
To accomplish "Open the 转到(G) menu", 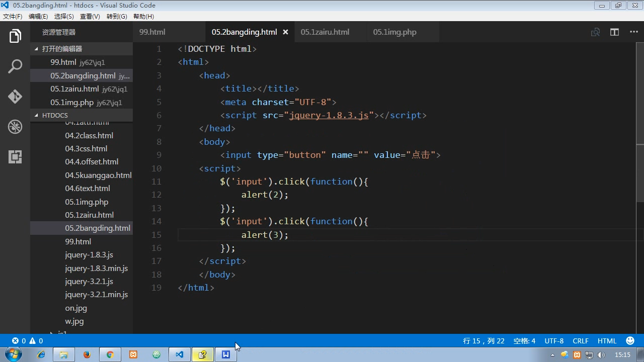I will [117, 16].
